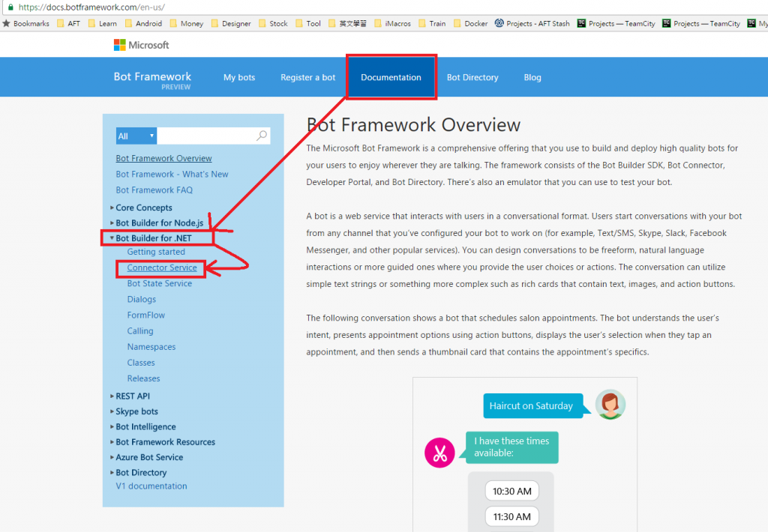
Task: Open the Blog tab
Action: 532,77
